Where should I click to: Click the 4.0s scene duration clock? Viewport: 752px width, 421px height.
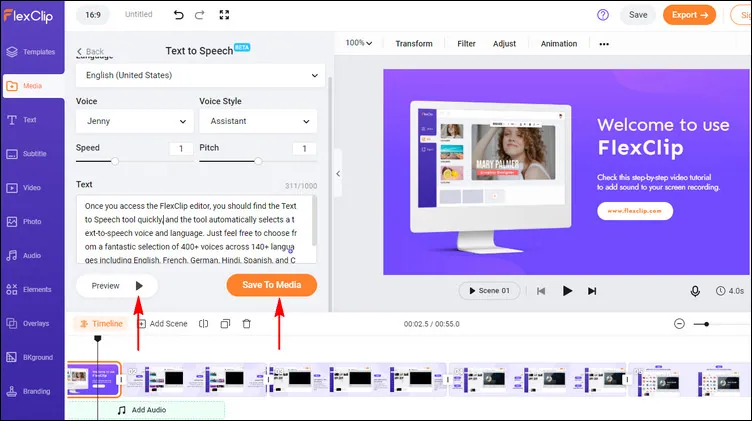coord(729,291)
